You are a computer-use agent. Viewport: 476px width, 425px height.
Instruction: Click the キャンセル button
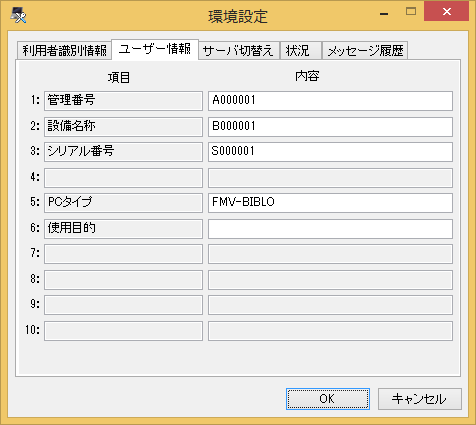[x=420, y=399]
